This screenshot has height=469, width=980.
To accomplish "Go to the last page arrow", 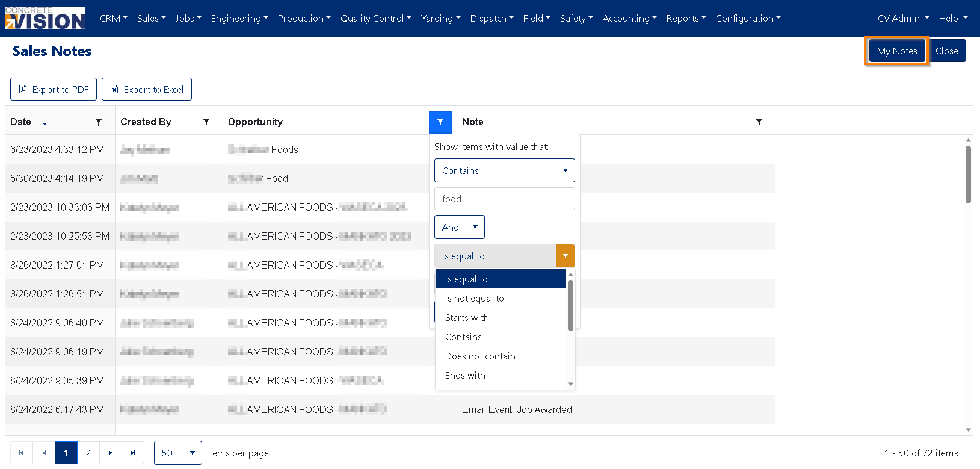I will coord(133,453).
